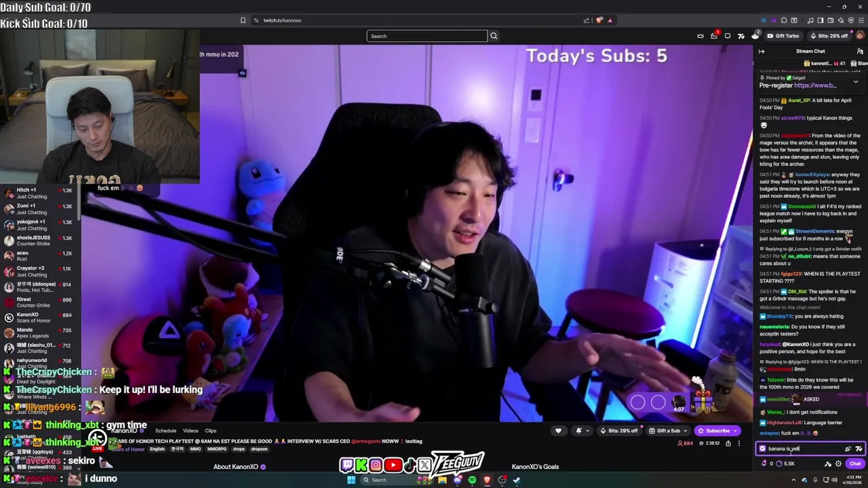This screenshot has width=868, height=488.
Task: Open notification bell dropdown under video
Action: click(582, 430)
